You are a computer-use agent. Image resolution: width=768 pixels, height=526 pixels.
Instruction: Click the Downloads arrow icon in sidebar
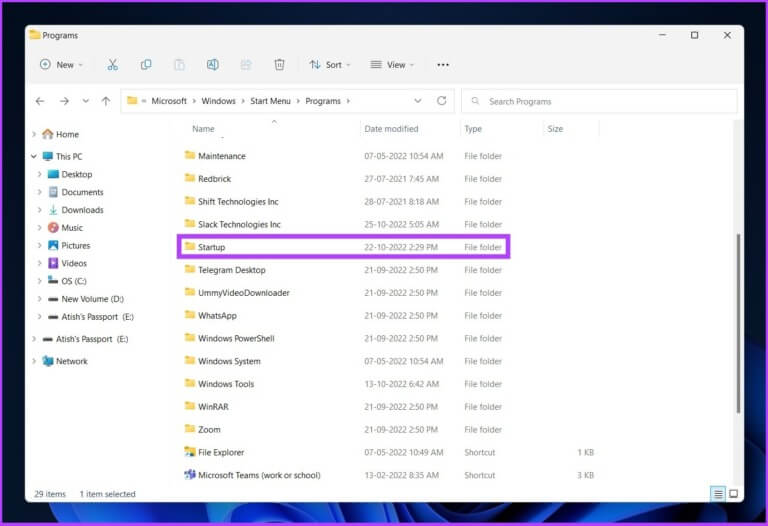(x=53, y=210)
